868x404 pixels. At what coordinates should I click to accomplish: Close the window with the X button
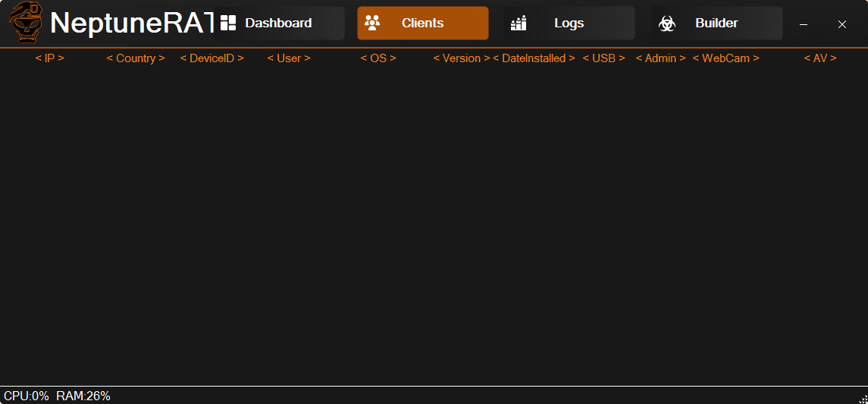(841, 24)
